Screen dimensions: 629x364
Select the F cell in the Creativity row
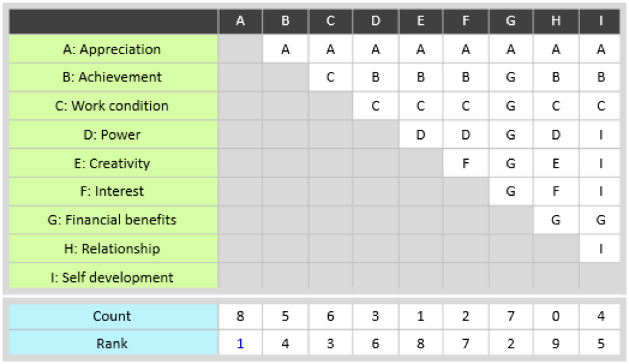pyautogui.click(x=465, y=163)
